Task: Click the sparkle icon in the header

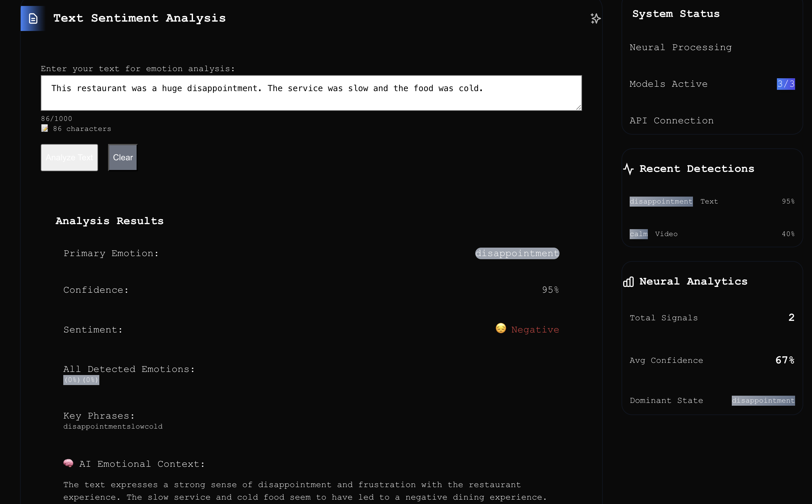Action: pyautogui.click(x=595, y=18)
